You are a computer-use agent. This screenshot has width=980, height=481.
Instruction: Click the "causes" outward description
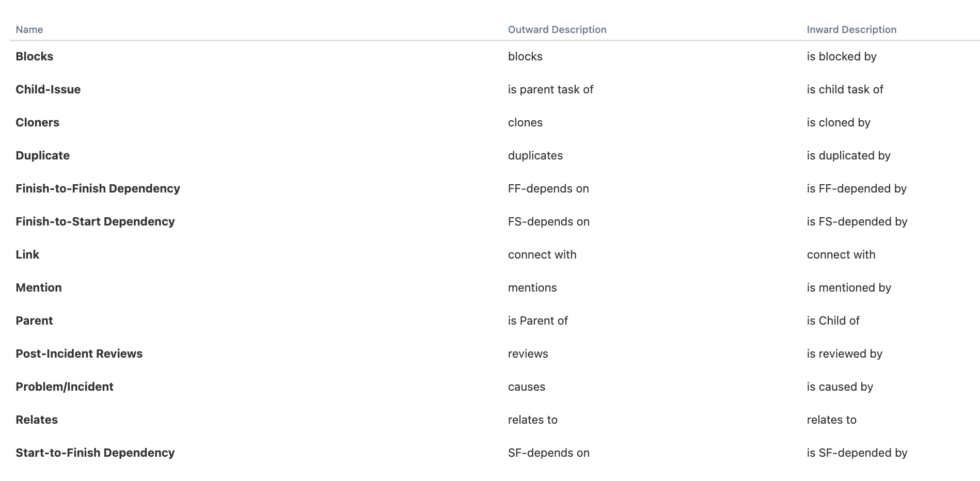[x=526, y=387]
